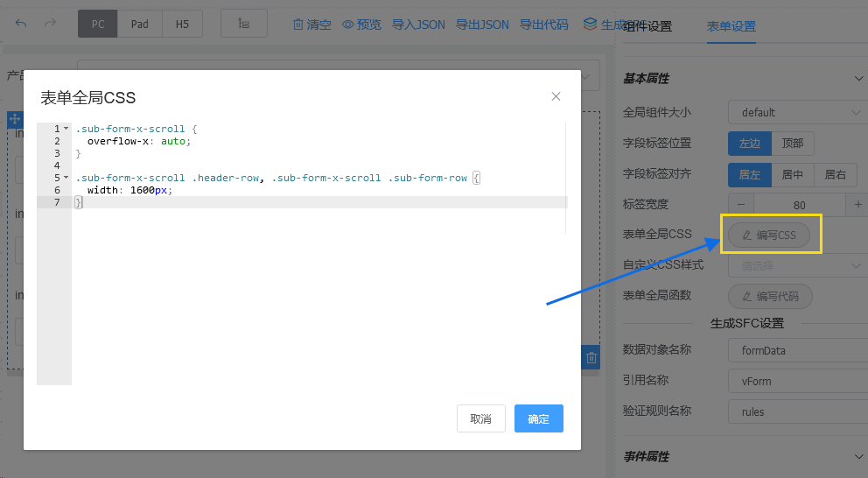Select H5 layout mode
The image size is (868, 478).
182,24
